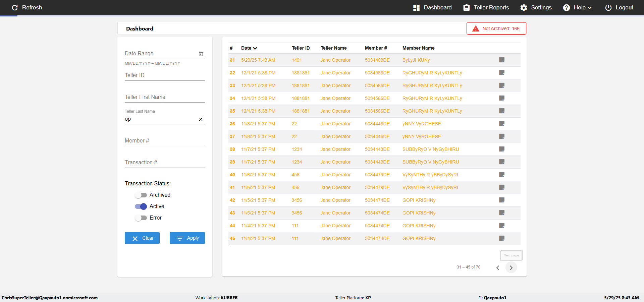Enable the Archived status toggle

click(x=141, y=195)
